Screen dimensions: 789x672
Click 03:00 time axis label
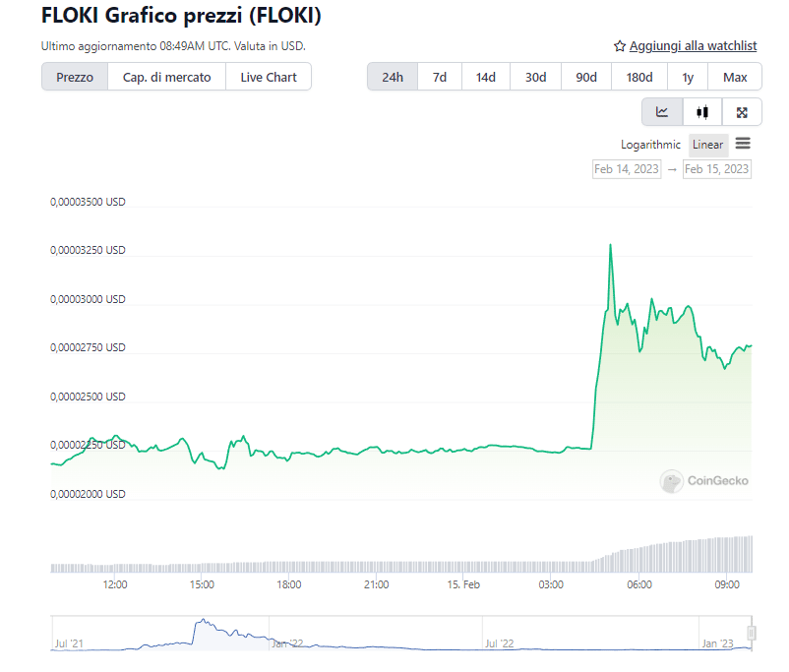pos(551,584)
